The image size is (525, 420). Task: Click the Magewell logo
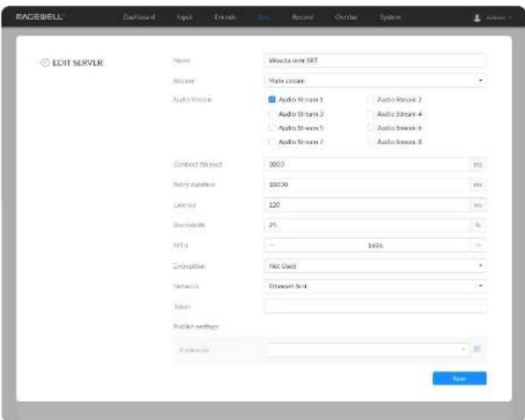[x=39, y=16]
